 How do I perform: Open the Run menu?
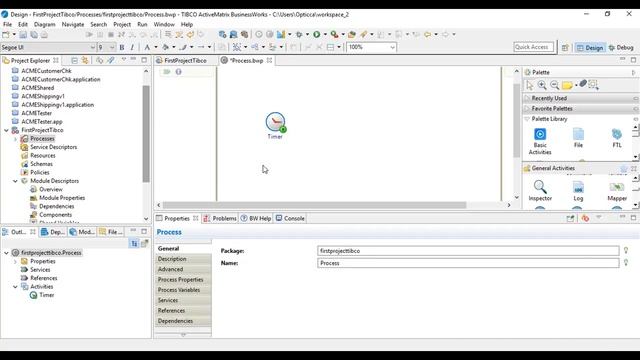pyautogui.click(x=142, y=24)
